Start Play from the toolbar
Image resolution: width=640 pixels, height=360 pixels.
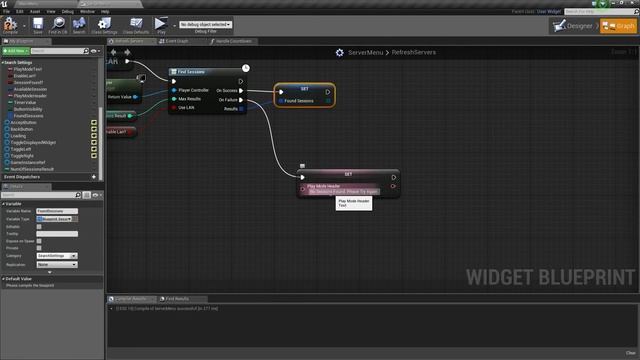(161, 26)
